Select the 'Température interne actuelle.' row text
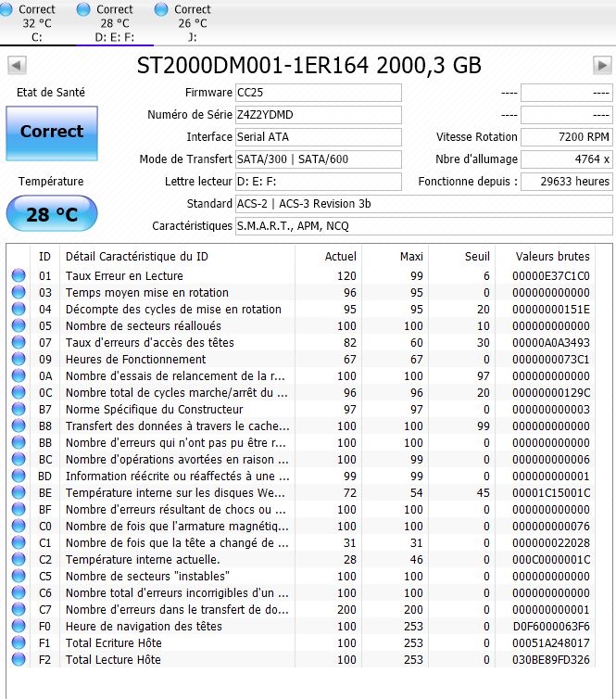This screenshot has width=616, height=699. pos(143,559)
